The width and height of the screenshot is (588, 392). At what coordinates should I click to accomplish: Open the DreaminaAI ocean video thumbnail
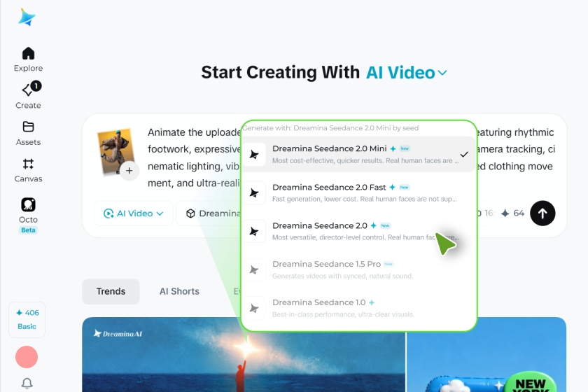(x=244, y=354)
